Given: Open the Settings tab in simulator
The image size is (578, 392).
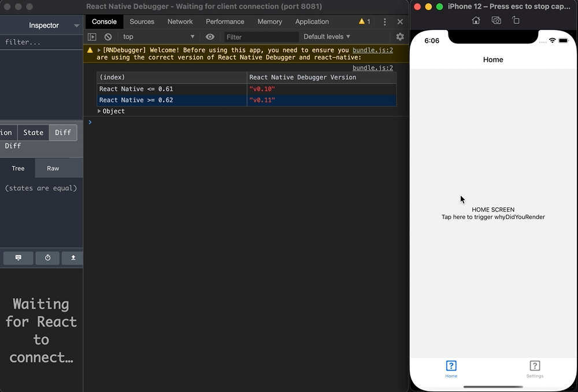Looking at the screenshot, I should tap(535, 369).
